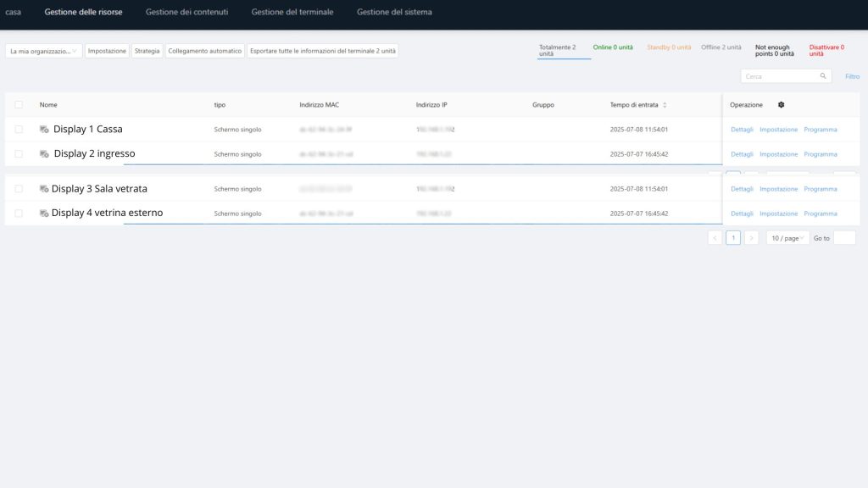The image size is (868, 488).
Task: Select the Display 4 vetrina esterno checkbox
Action: point(19,213)
